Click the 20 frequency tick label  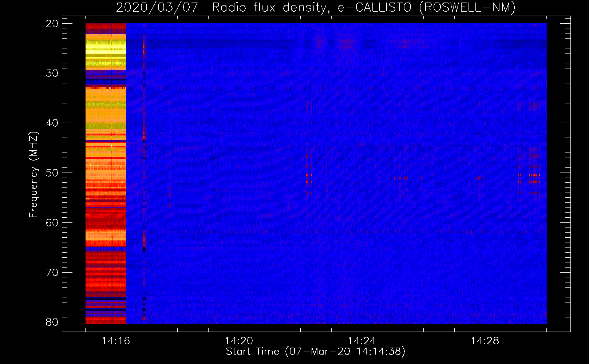(52, 24)
